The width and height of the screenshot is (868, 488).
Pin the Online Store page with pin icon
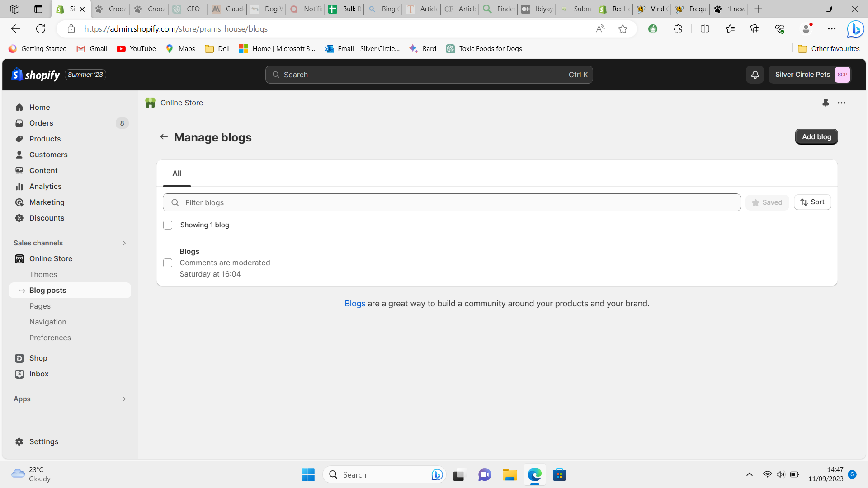(826, 103)
